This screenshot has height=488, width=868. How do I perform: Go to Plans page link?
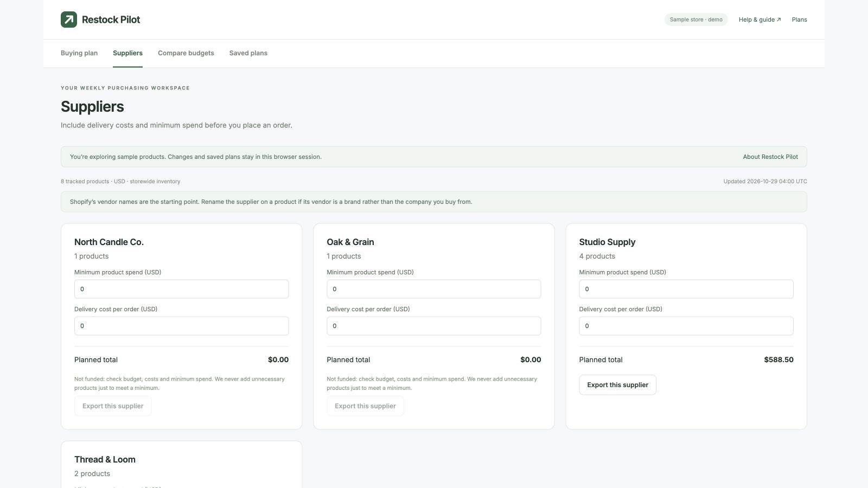pos(799,20)
